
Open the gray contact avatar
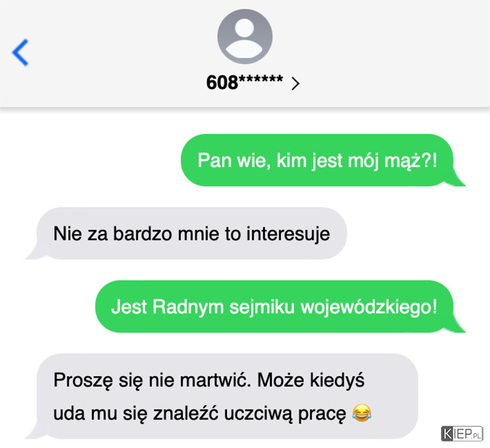click(245, 36)
